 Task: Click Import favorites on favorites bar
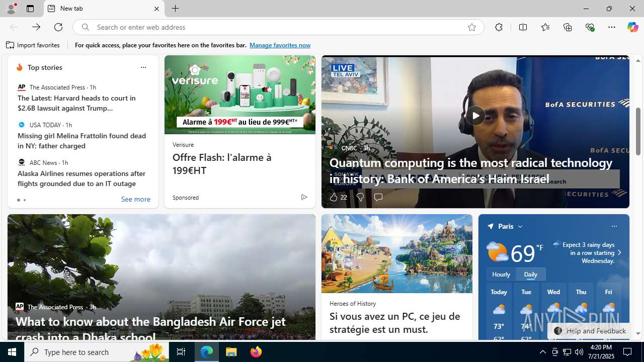point(33,45)
